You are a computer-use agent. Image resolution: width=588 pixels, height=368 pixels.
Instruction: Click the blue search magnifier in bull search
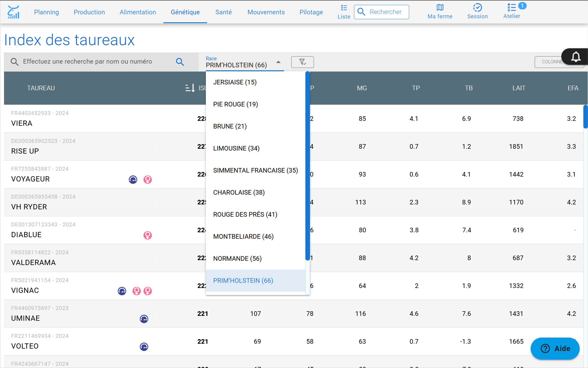pyautogui.click(x=180, y=62)
